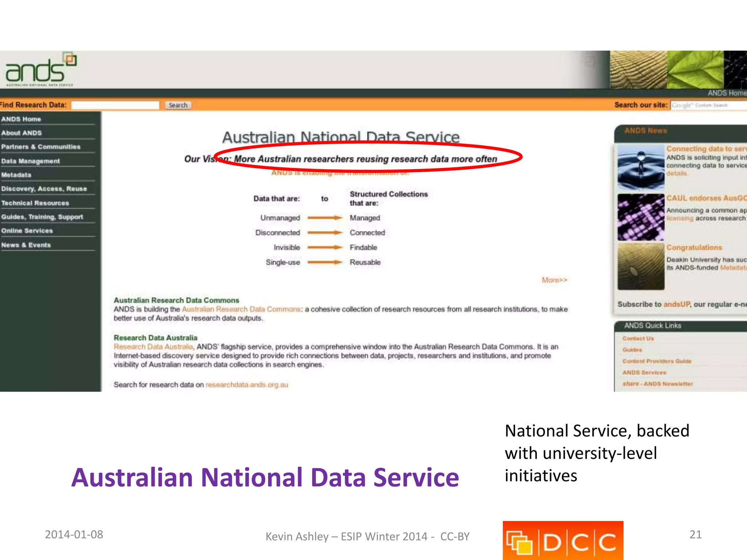The image size is (747, 560).
Task: Select Metadata in sidebar menu
Action: coord(16,175)
